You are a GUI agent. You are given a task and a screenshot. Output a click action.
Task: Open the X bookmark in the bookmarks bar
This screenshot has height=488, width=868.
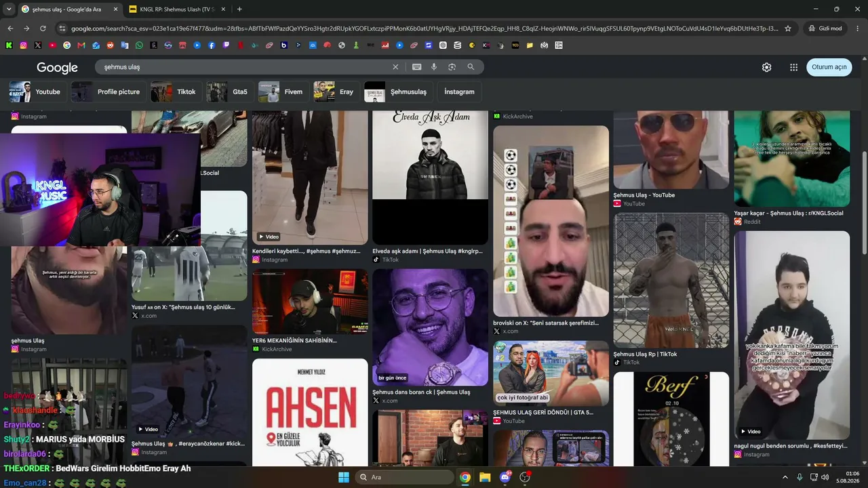[x=37, y=45]
